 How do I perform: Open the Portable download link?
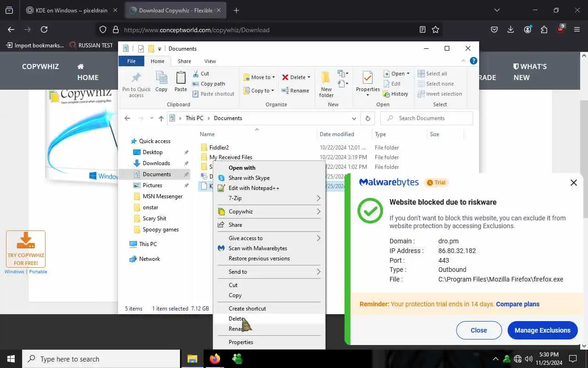38,272
